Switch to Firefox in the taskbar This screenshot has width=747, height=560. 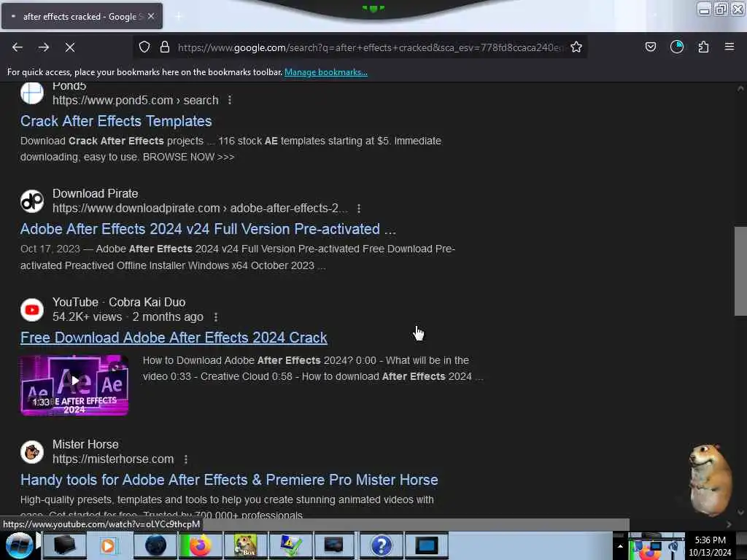pos(201,545)
